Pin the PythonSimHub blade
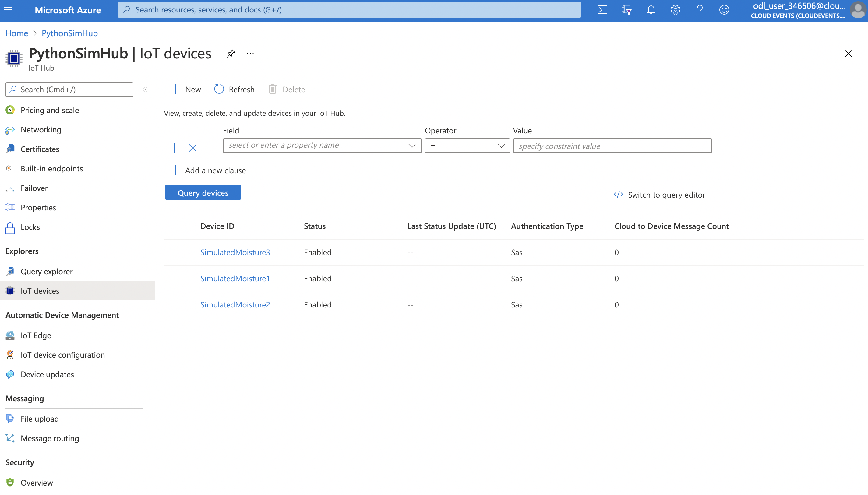The height and width of the screenshot is (495, 868). tap(231, 53)
